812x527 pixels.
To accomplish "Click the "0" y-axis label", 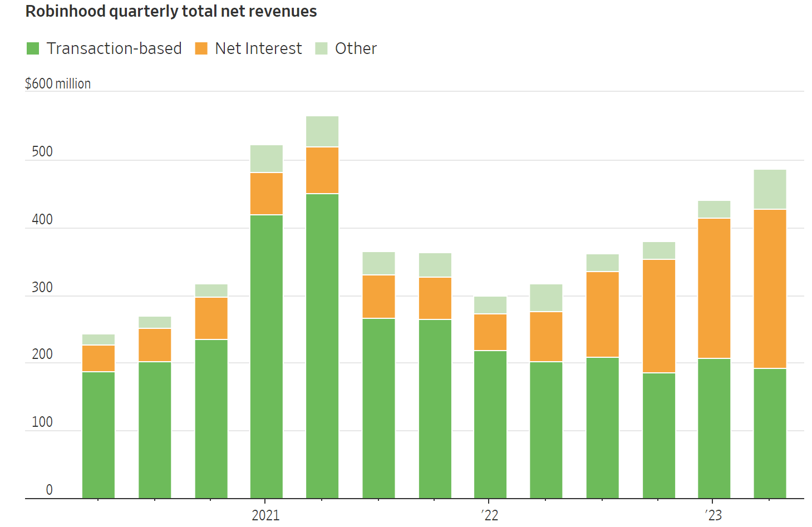I will [49, 490].
